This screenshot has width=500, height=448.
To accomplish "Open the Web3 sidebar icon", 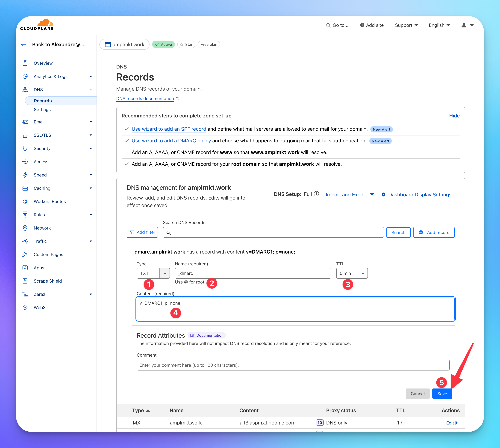I will [25, 308].
